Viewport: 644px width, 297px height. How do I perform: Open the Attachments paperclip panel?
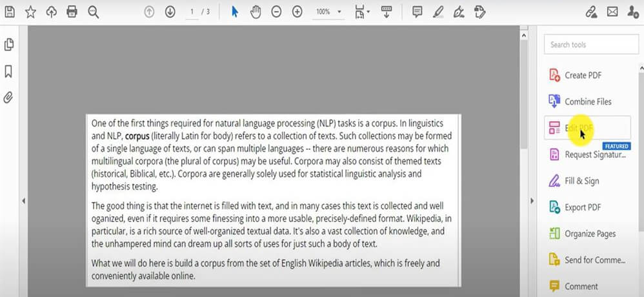8,97
